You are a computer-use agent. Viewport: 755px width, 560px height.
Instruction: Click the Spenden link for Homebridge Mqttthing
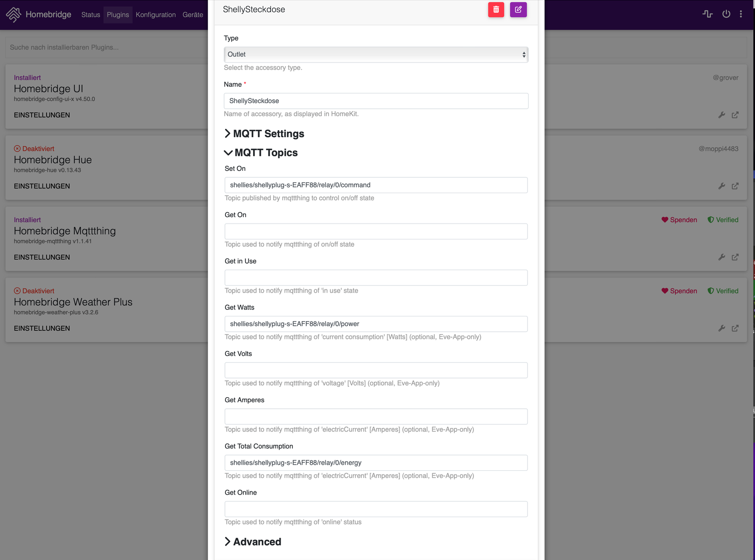679,220
